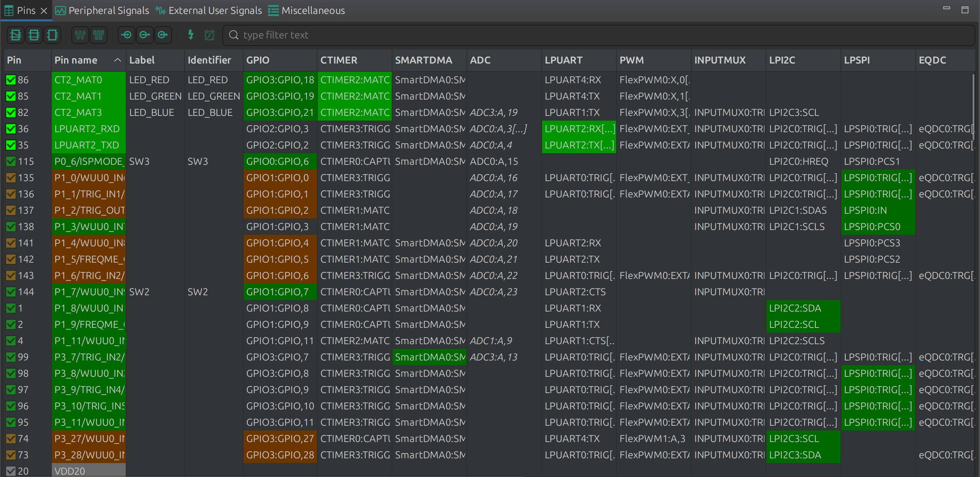
Task: Click the LPI2C column header
Action: tap(782, 60)
